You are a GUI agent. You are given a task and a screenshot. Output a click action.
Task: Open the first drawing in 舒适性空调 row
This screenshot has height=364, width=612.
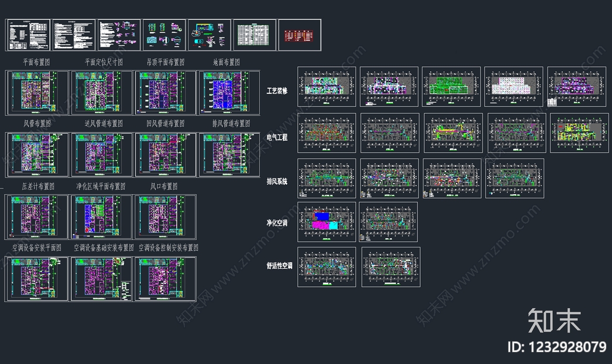pyautogui.click(x=327, y=267)
